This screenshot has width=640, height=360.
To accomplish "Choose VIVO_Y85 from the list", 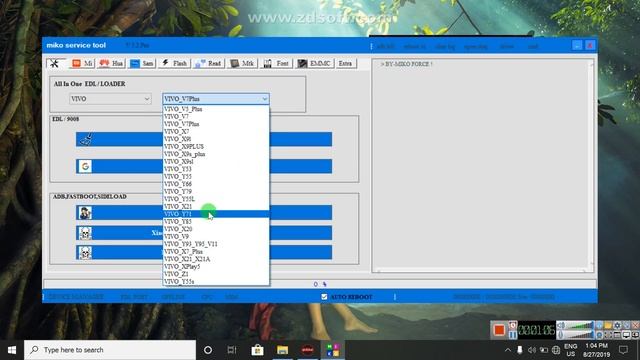I will [x=216, y=222].
